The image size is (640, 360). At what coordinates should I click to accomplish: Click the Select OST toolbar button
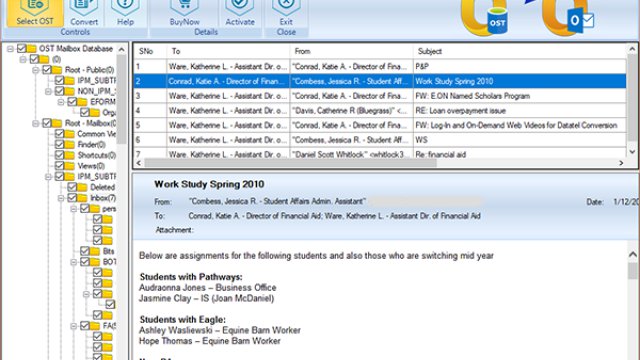point(35,13)
